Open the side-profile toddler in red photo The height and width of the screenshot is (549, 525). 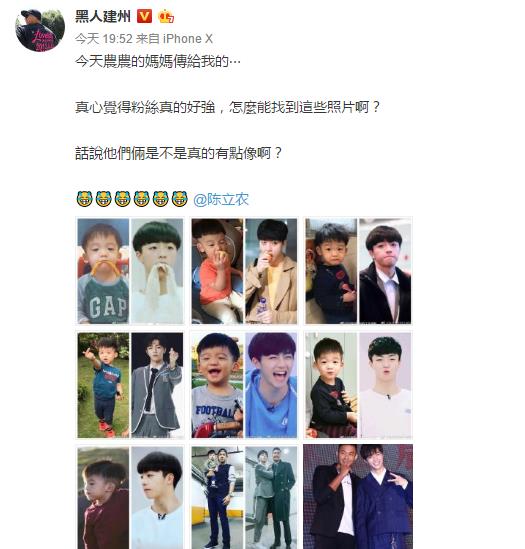point(130,497)
